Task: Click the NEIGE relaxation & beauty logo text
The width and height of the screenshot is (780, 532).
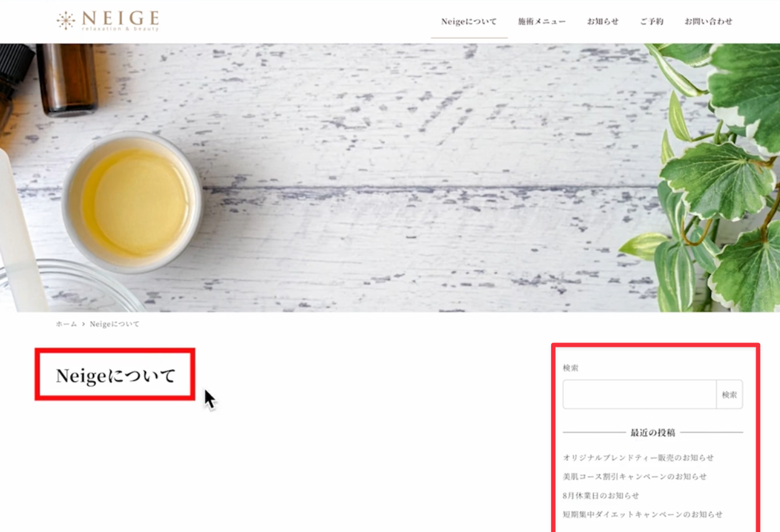Action: [x=120, y=21]
